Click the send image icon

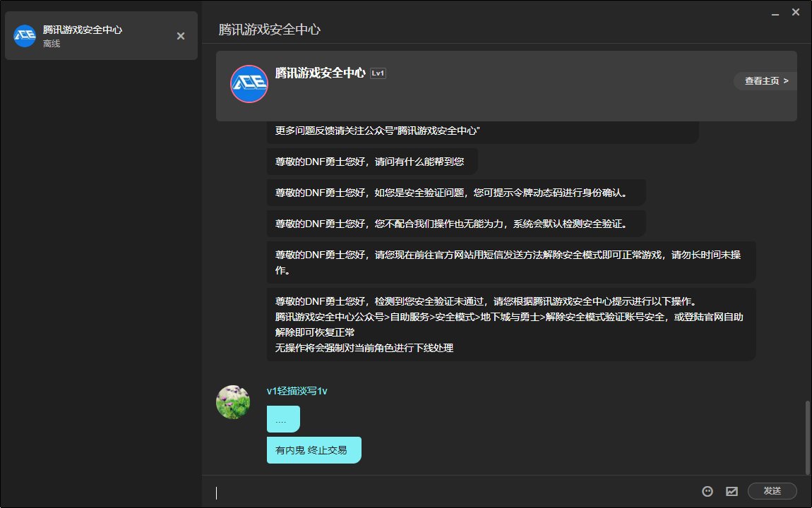(x=732, y=492)
